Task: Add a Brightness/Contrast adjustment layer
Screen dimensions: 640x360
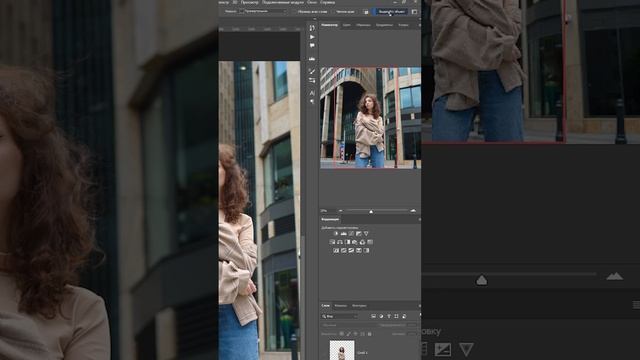Action: [336, 233]
